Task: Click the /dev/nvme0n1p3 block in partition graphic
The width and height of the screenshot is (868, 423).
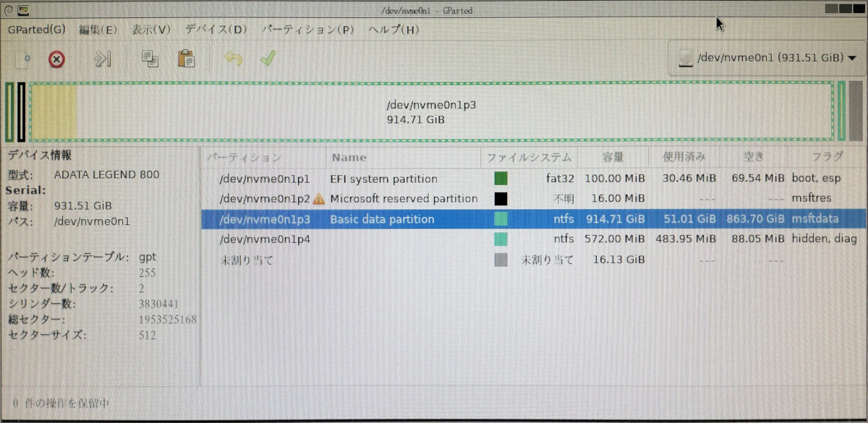Action: 430,111
